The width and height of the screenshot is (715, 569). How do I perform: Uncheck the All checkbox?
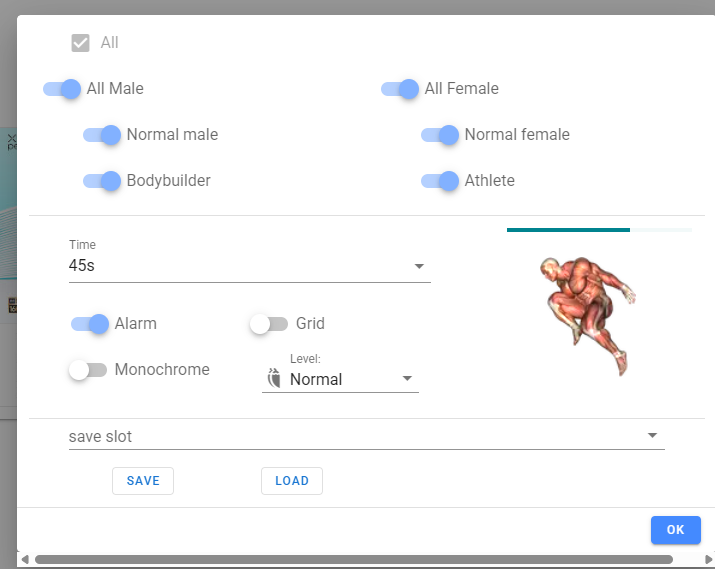coord(81,43)
